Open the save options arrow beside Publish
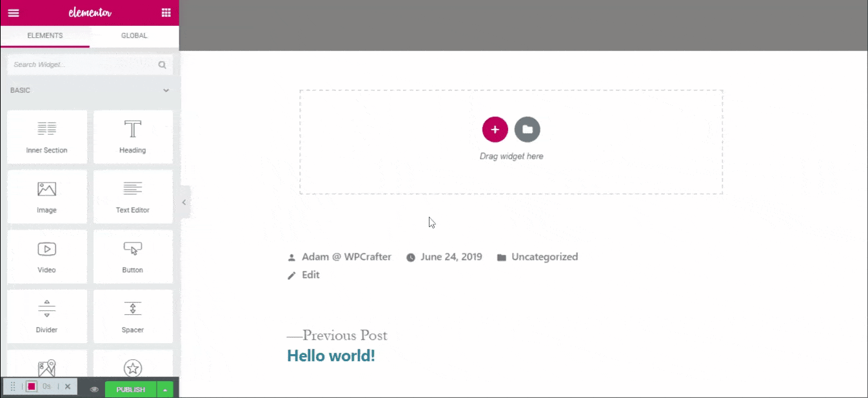The height and width of the screenshot is (398, 868). coord(166,390)
